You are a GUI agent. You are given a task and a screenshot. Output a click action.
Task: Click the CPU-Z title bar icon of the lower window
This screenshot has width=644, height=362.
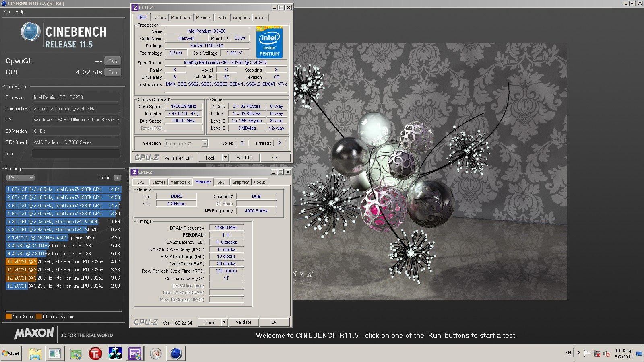[134, 172]
